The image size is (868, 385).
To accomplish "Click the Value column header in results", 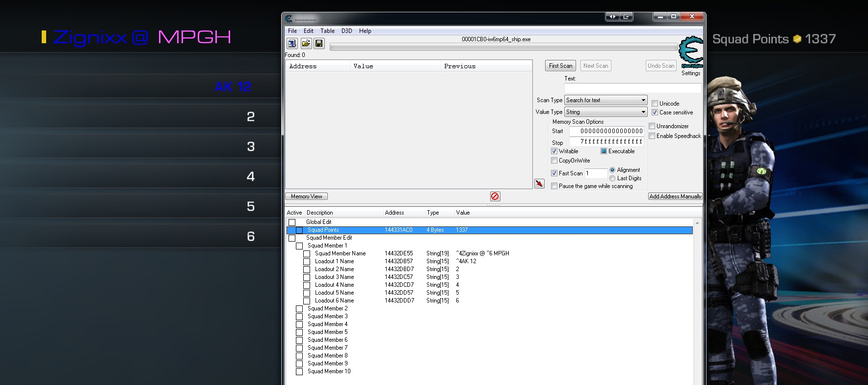I will pyautogui.click(x=363, y=66).
